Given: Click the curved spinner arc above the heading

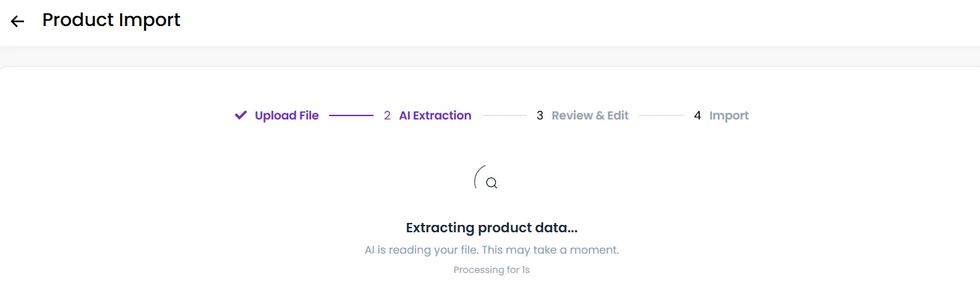Looking at the screenshot, I should (x=478, y=176).
